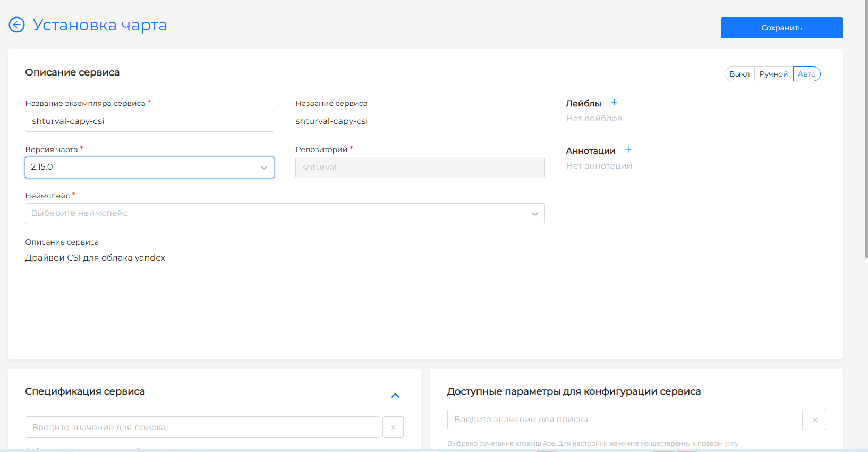Switch mode to Ручной
Viewport: 868px width, 452px height.
[773, 74]
